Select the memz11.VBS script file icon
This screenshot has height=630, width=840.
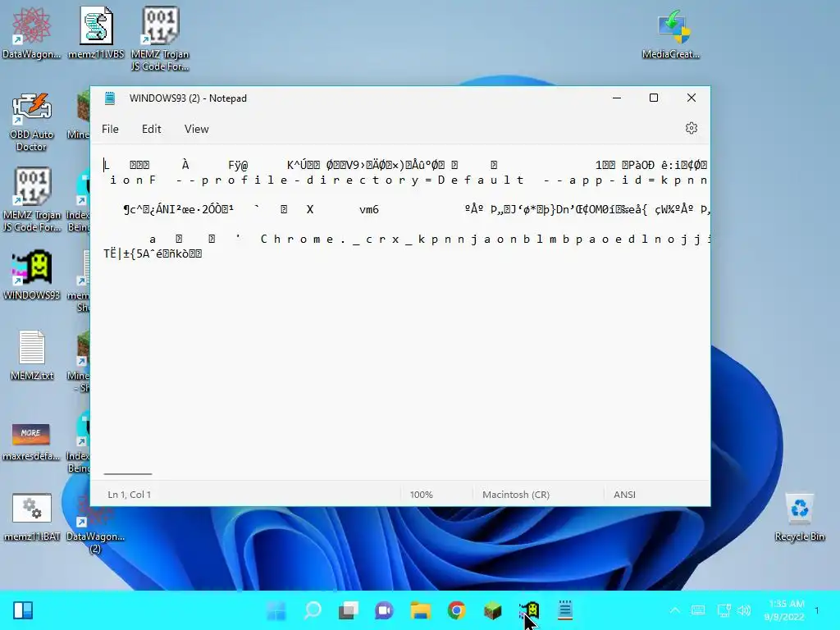click(x=96, y=33)
